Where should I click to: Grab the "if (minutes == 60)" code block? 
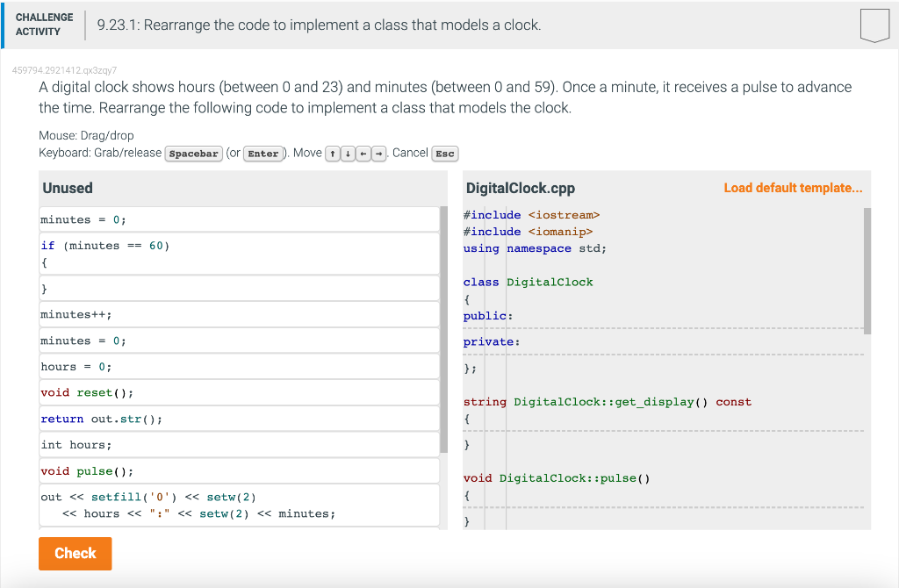coord(239,254)
